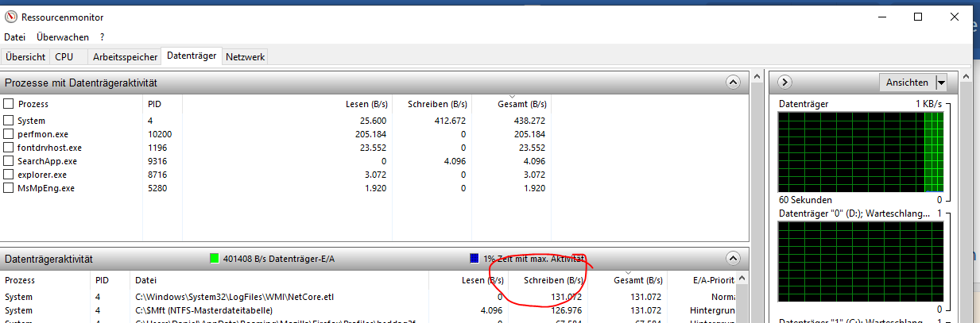Collapse the Datenträgeraktivität section

[733, 259]
